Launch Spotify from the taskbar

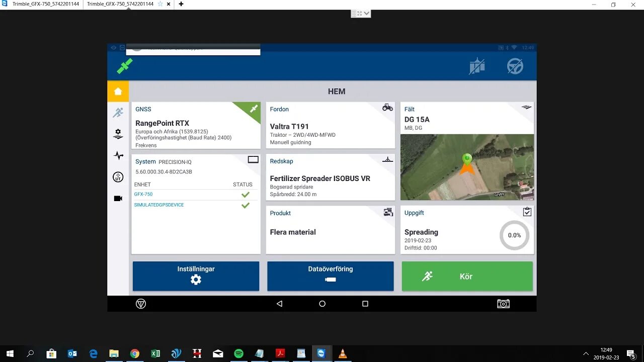pos(238,353)
